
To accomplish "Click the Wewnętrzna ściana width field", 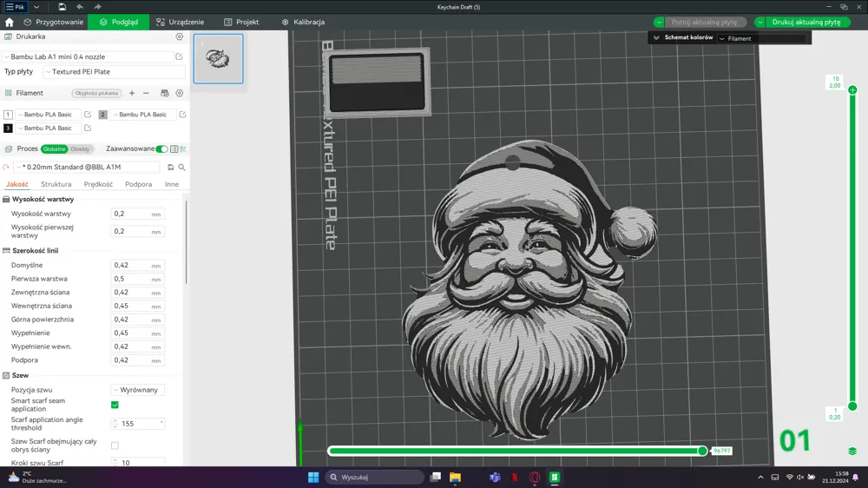I will [x=137, y=306].
